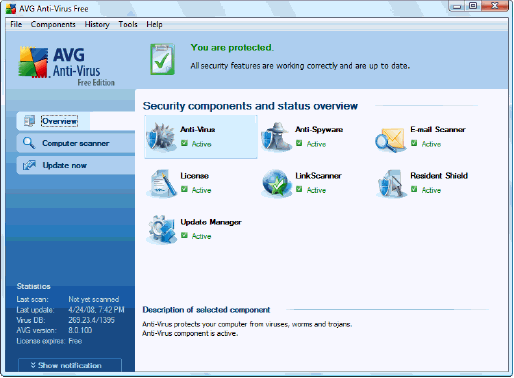Image resolution: width=514 pixels, height=378 pixels.
Task: Click 'Description of selected component' heading
Action: 206,310
